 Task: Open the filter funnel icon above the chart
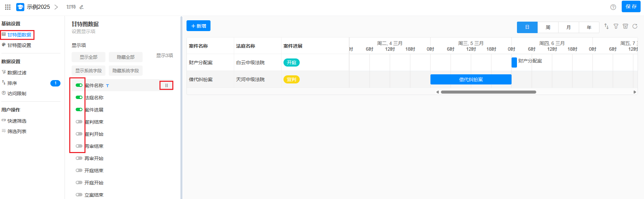(616, 26)
